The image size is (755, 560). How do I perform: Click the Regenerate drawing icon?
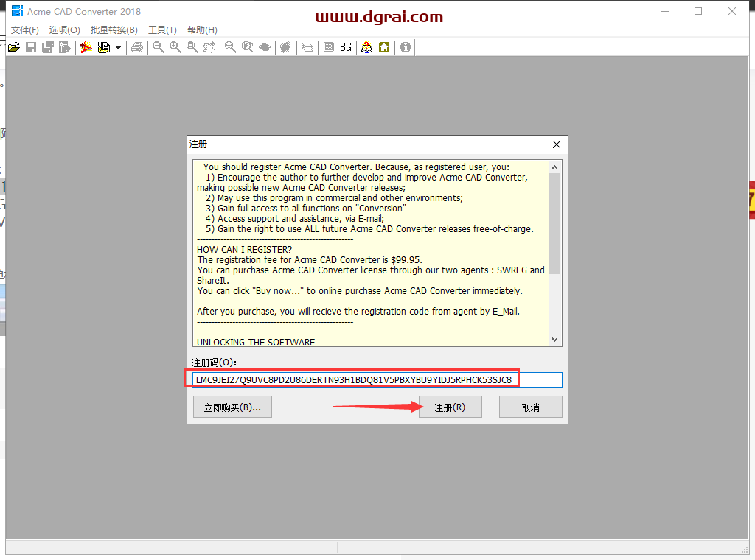286,47
